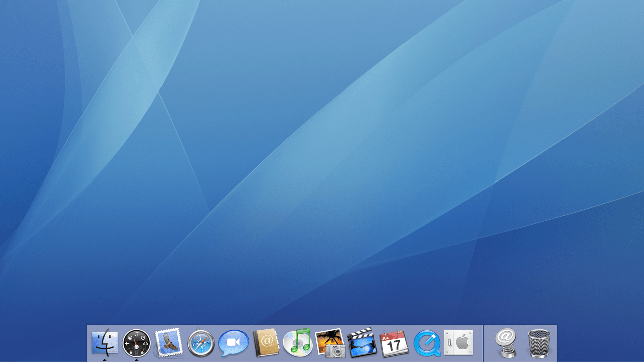Open System Preferences light switch icon

click(459, 343)
